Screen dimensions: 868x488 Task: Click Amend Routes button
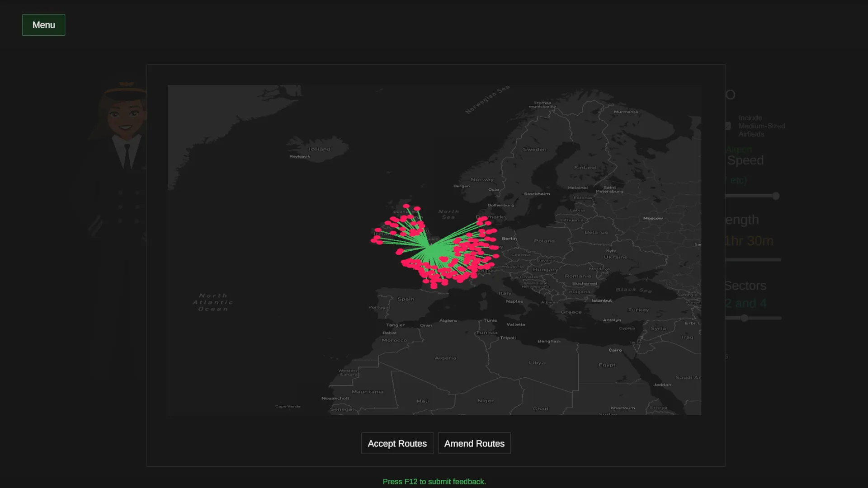[x=474, y=443]
